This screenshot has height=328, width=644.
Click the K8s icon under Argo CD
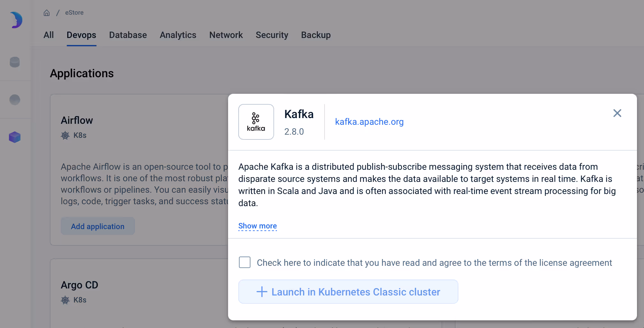coord(65,300)
